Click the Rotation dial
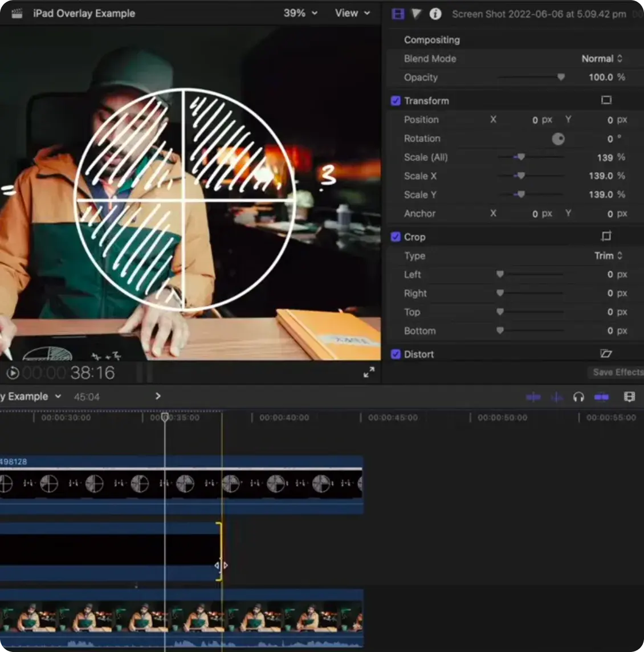This screenshot has height=652, width=644. 558,138
